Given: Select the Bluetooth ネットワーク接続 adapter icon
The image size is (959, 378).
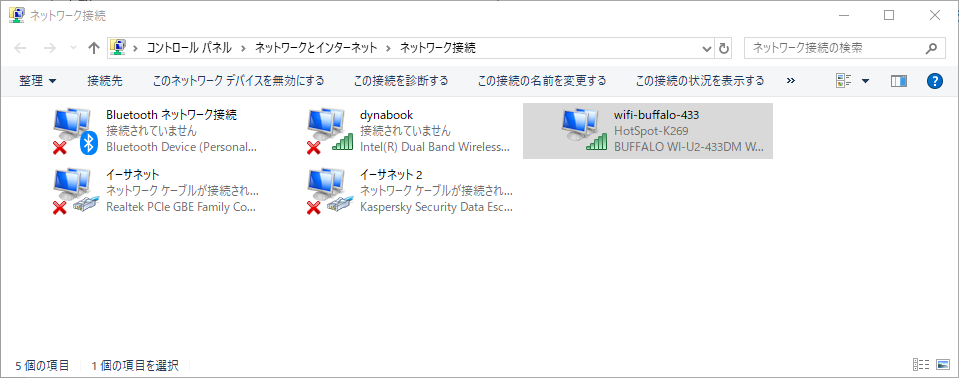Looking at the screenshot, I should coord(76,130).
